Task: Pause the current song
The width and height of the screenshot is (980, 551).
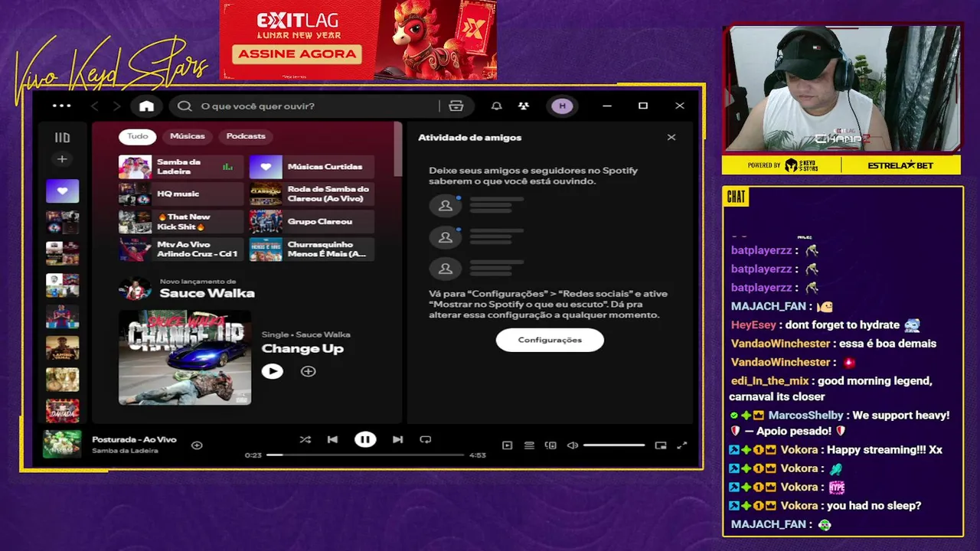Action: click(x=365, y=439)
